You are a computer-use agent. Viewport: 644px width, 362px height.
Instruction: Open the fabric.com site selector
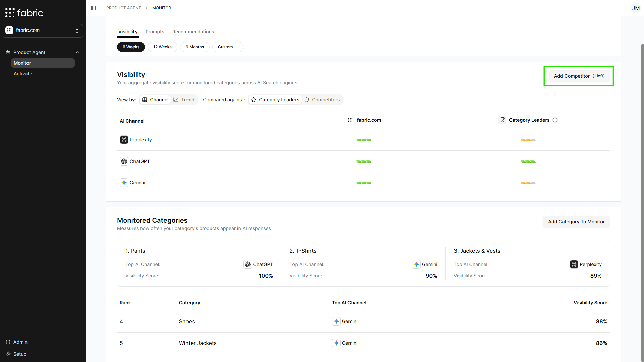(x=43, y=30)
